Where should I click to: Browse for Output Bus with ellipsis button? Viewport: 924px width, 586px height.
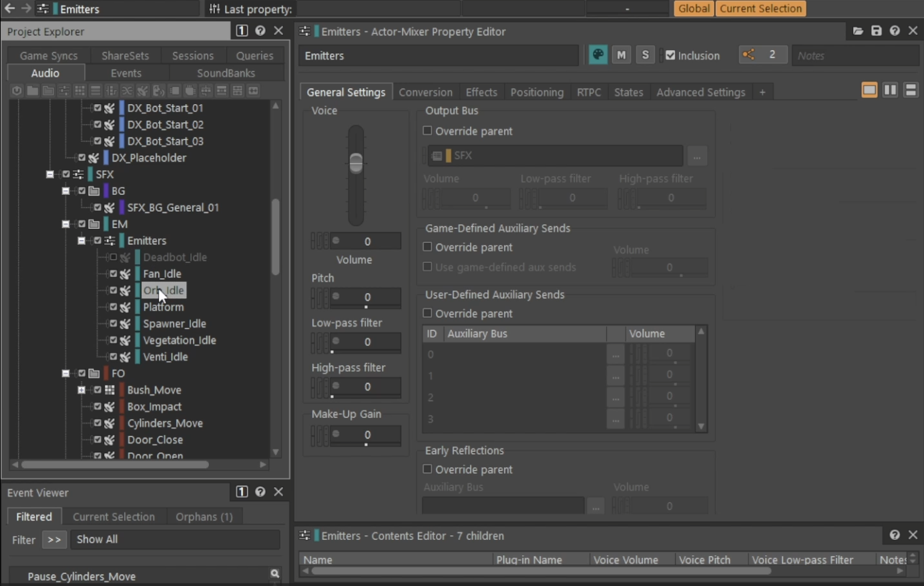696,156
